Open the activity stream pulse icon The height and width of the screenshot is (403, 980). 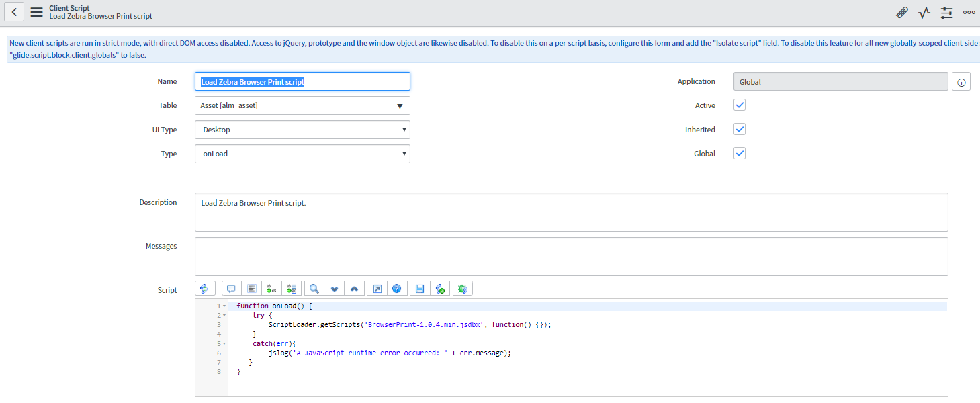point(924,12)
